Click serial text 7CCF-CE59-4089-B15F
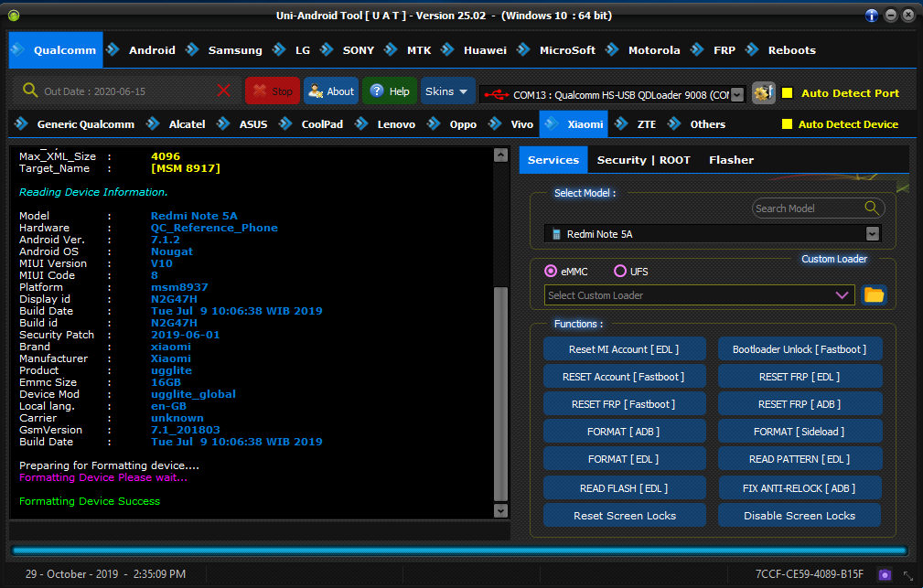The height and width of the screenshot is (588, 923). (x=810, y=574)
